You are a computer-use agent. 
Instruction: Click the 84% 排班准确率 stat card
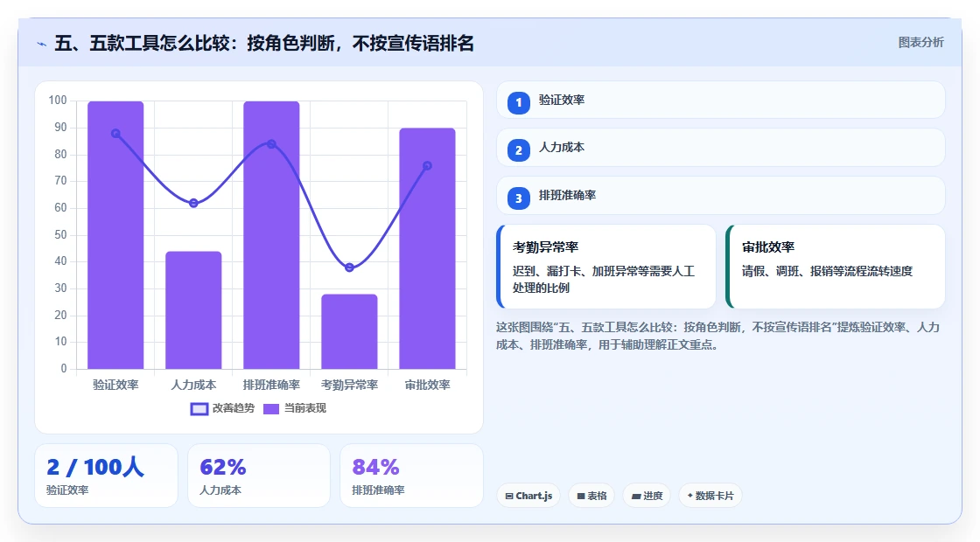click(x=412, y=476)
